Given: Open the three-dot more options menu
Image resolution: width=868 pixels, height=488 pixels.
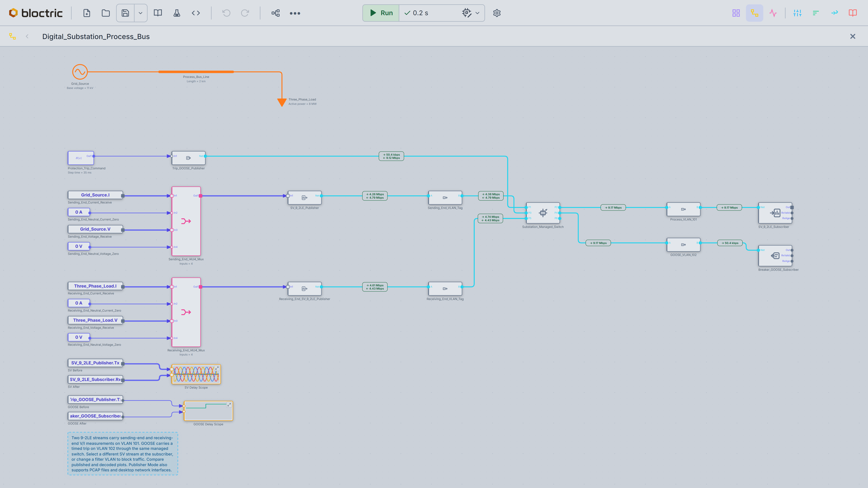Looking at the screenshot, I should 295,13.
